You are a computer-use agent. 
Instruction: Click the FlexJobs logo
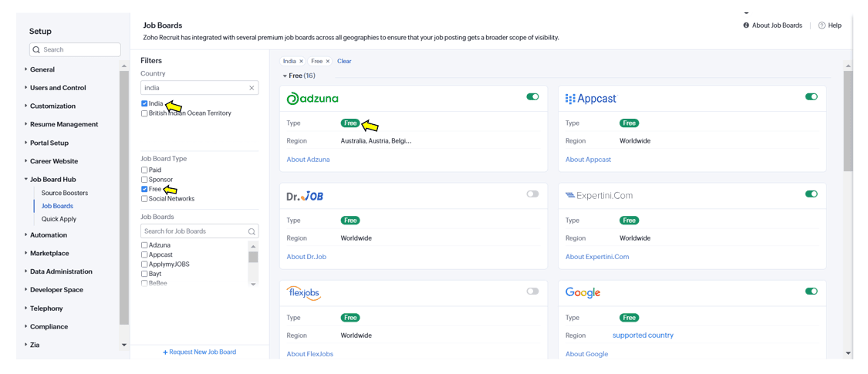click(x=304, y=293)
